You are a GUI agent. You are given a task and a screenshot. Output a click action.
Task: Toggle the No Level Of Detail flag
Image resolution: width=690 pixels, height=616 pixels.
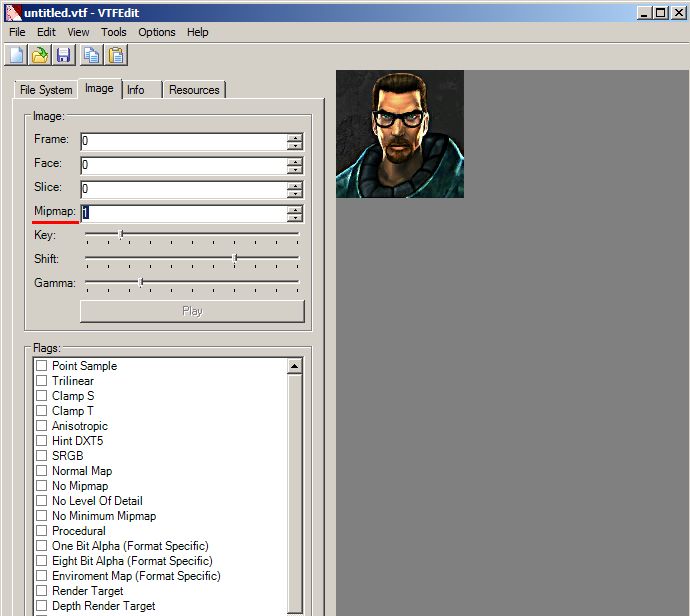click(41, 501)
